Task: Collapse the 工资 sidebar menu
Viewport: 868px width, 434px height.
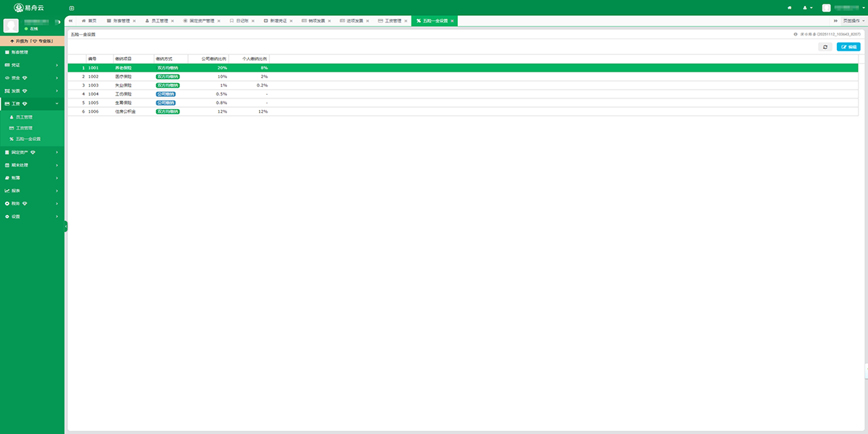Action: point(32,103)
